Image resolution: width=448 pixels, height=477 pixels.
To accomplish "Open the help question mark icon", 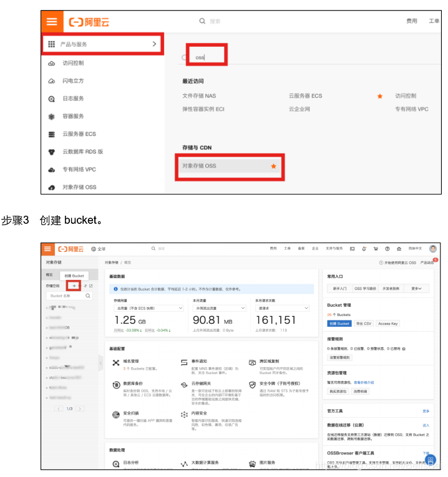I will coord(387,249).
